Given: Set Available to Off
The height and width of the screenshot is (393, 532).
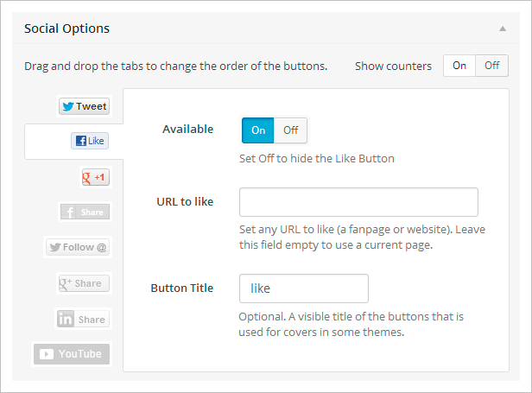Looking at the screenshot, I should tap(290, 130).
